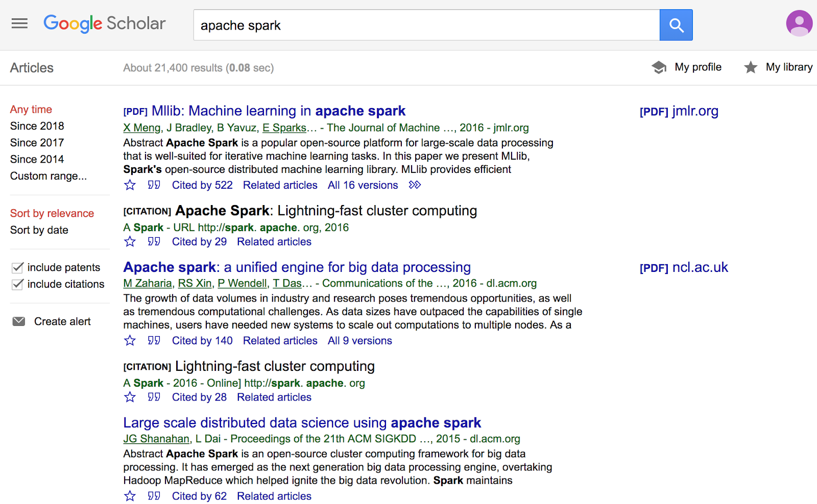
Task: View Cited by 62 citations
Action: point(199,496)
